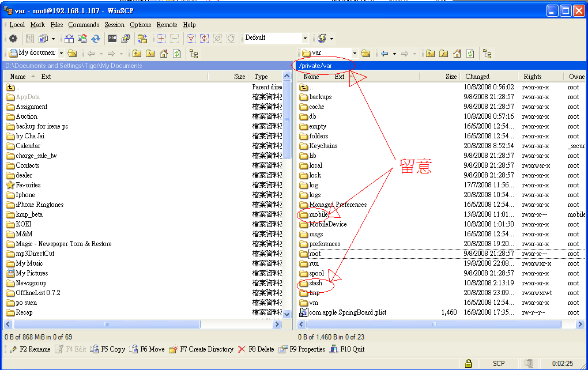
Task: Open Preferences via the gear icon
Action: coord(13,39)
